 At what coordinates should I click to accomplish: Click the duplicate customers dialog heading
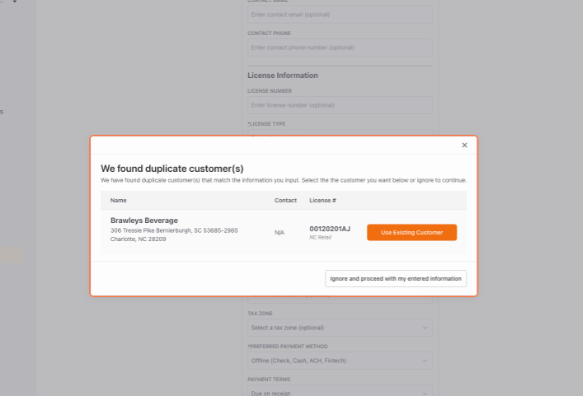172,168
